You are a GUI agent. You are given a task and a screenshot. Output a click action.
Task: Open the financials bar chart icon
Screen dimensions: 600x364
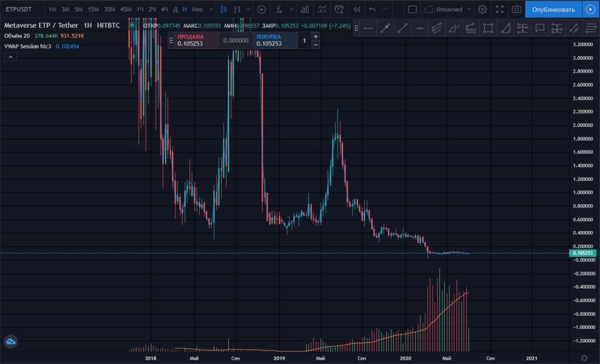point(305,9)
